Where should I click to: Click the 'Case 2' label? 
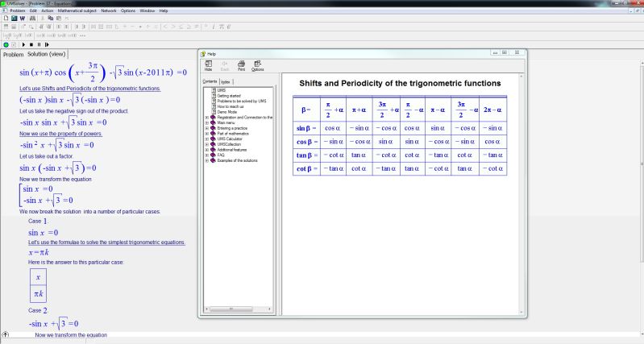point(37,310)
